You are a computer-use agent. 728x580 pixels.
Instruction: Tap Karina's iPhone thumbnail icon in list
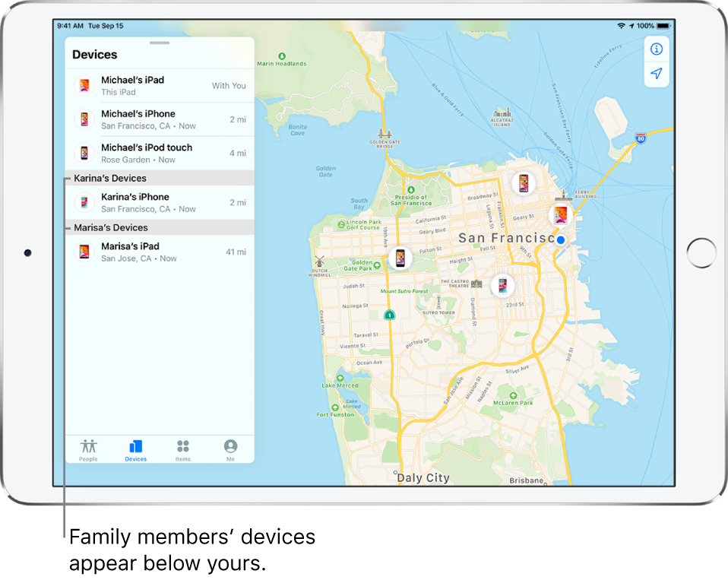pyautogui.click(x=84, y=202)
